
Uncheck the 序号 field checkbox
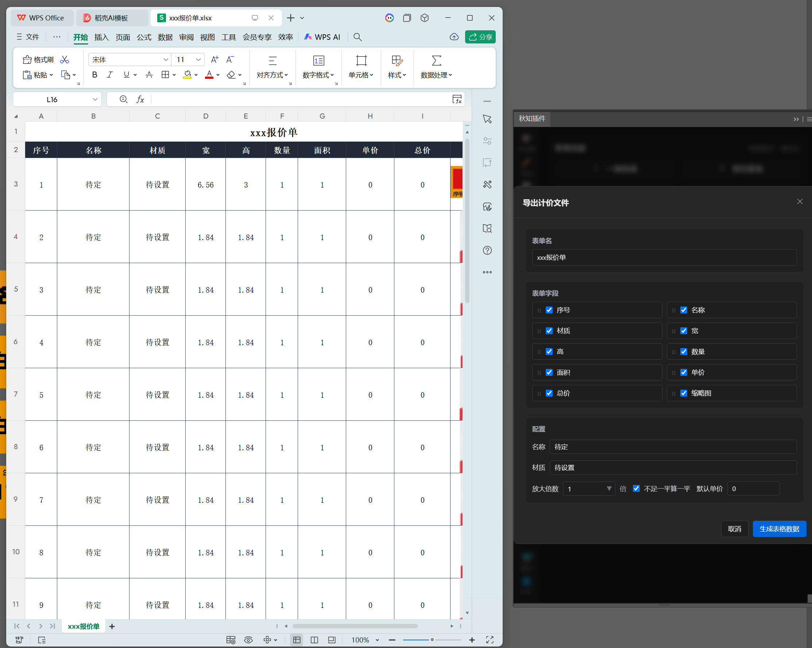(549, 310)
